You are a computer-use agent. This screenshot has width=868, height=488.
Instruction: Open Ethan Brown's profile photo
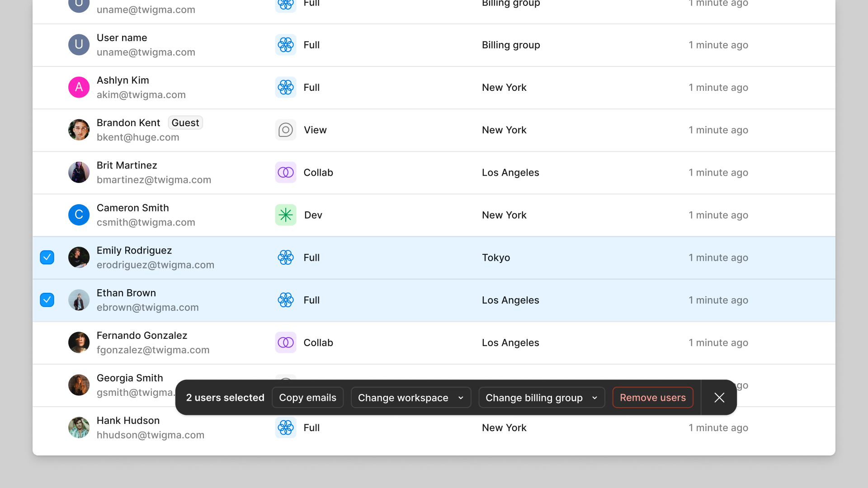coord(79,300)
